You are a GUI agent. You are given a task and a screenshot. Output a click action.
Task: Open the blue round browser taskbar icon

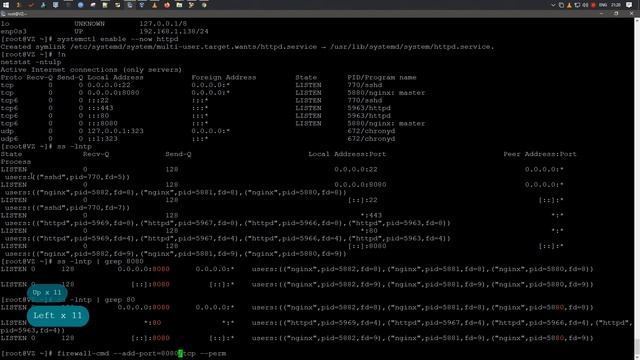tap(80, 5)
